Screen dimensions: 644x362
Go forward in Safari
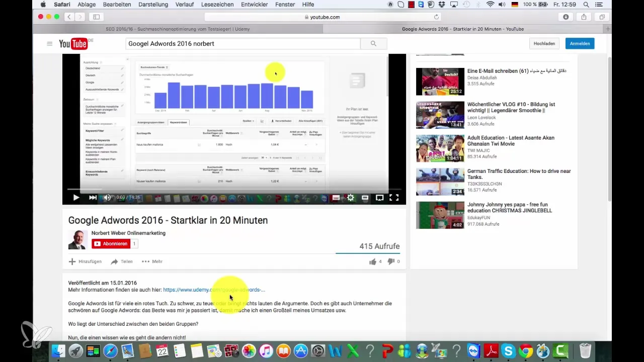pos(80,17)
